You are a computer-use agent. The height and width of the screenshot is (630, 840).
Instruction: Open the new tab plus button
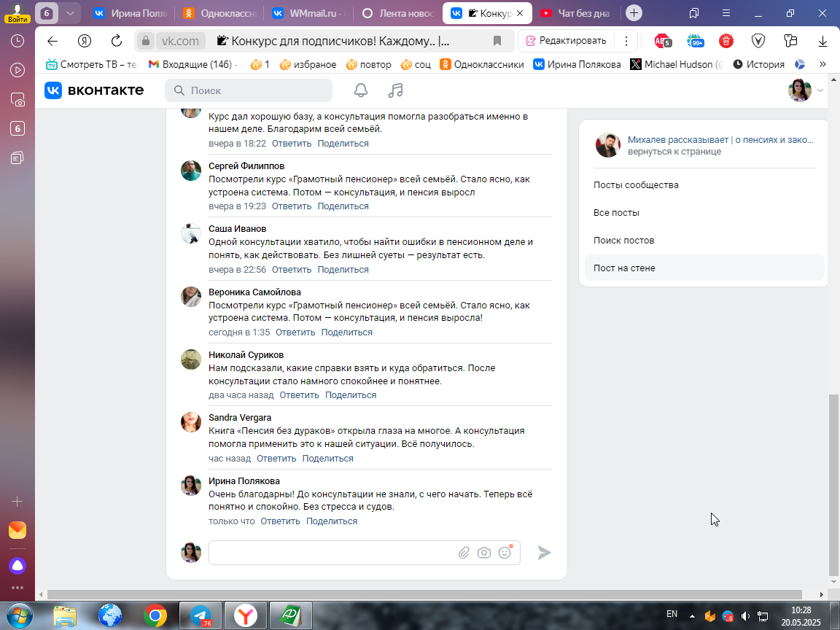click(x=634, y=13)
